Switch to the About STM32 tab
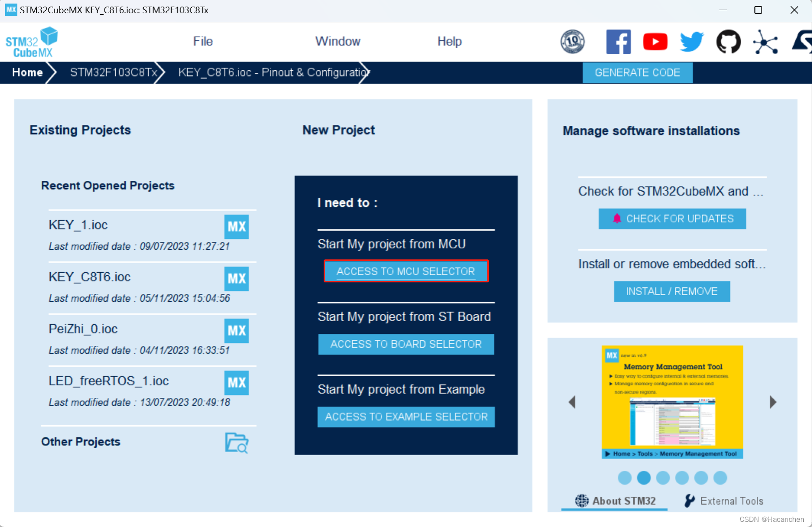Viewport: 812px width, 527px height. coord(615,501)
